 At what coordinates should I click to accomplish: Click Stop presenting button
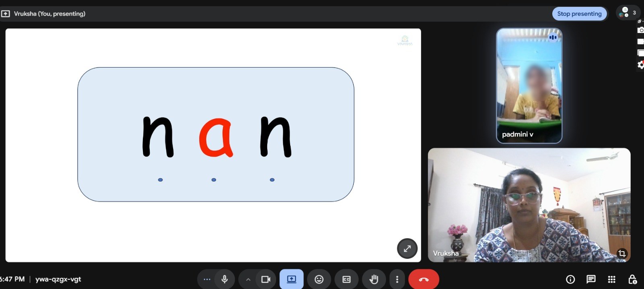tap(579, 14)
